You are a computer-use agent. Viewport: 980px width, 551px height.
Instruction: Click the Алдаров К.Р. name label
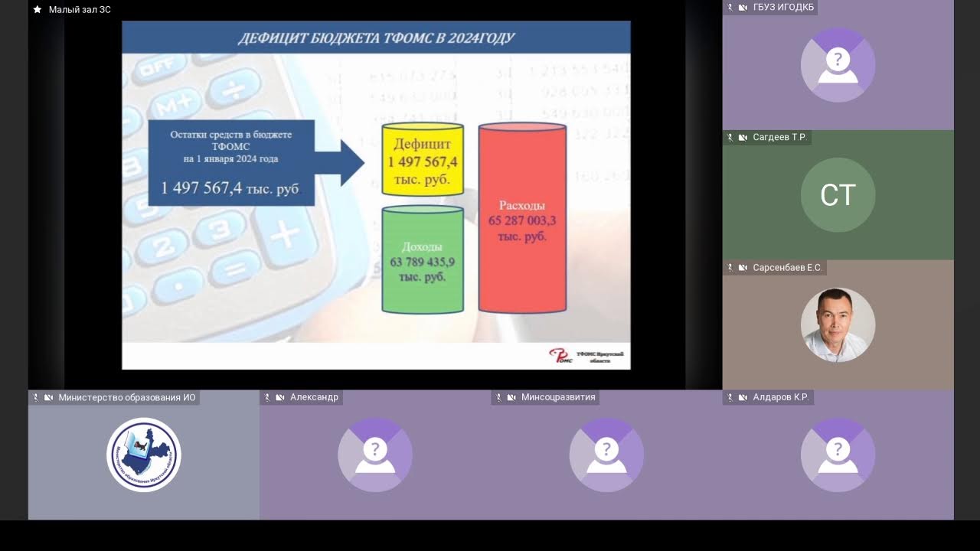[781, 398]
